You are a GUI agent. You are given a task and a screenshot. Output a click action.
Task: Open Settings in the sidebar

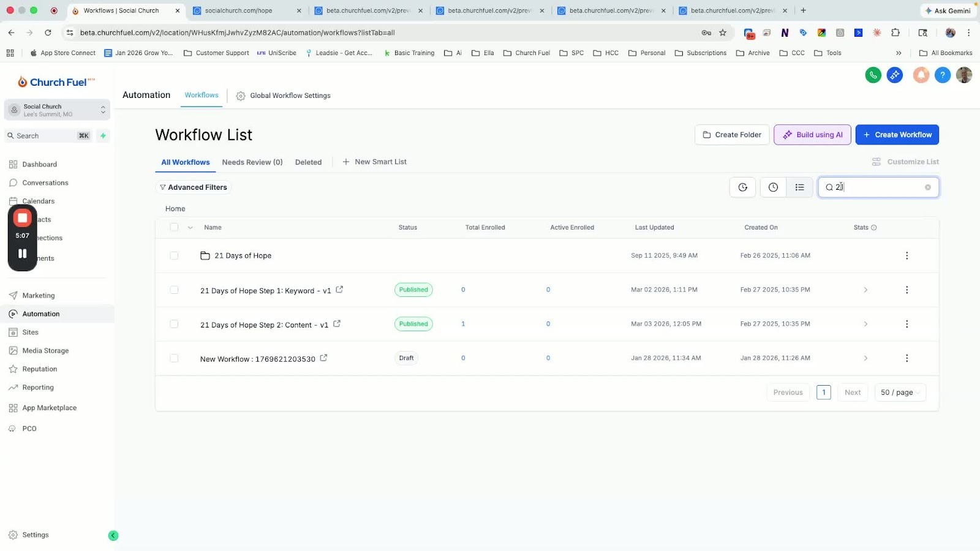pos(36,535)
